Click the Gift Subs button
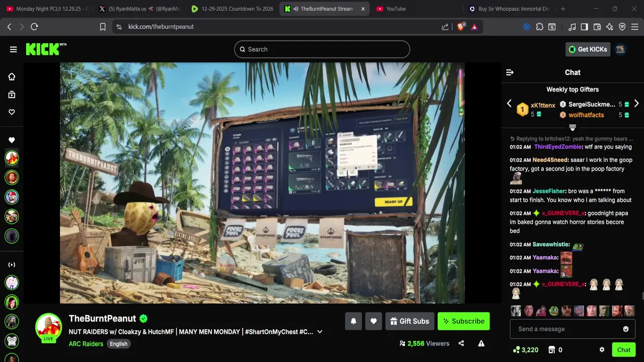Screen dimensions: 644x362 (409, 321)
